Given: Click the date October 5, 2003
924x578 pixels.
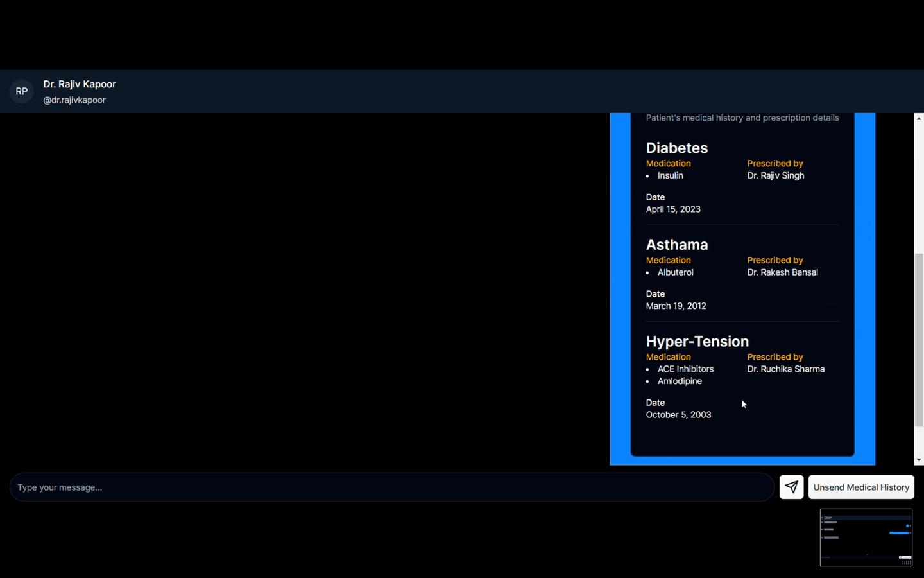Looking at the screenshot, I should (x=679, y=415).
